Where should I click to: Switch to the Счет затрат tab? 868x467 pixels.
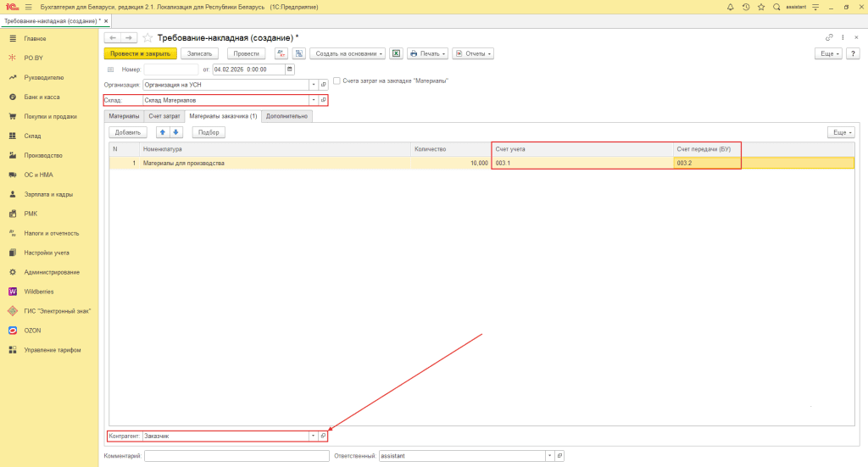tap(164, 116)
